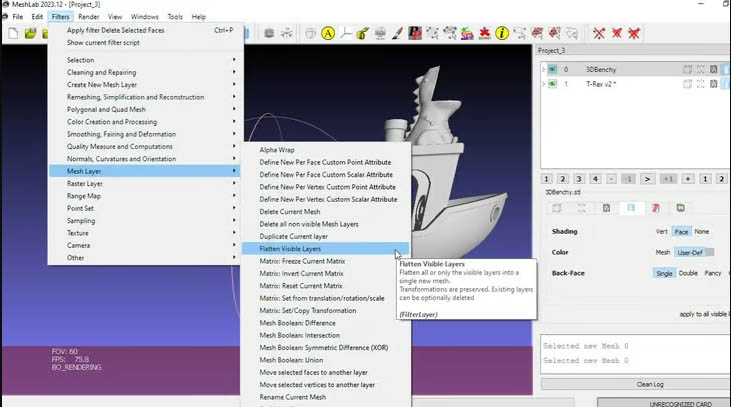This screenshot has width=731, height=407.
Task: Choose Flatten Visible Layers menu entry
Action: tap(290, 248)
